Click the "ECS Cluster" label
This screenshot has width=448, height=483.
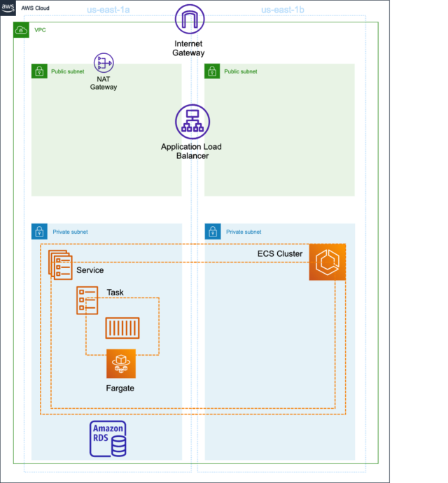click(280, 254)
